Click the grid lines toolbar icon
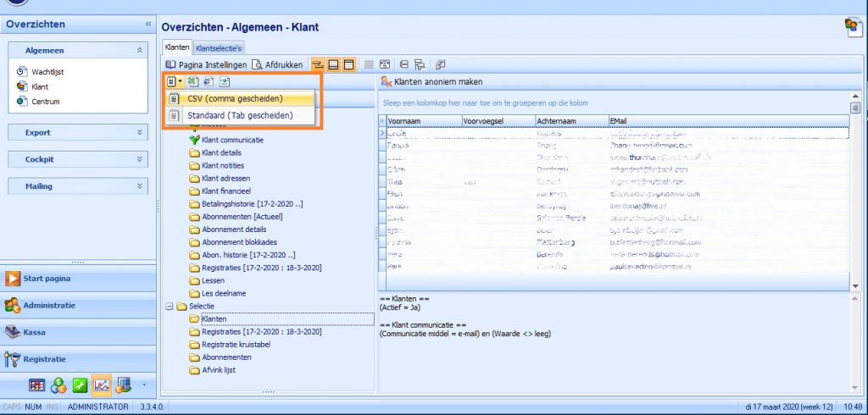Image resolution: width=868 pixels, height=415 pixels. pyautogui.click(x=369, y=64)
